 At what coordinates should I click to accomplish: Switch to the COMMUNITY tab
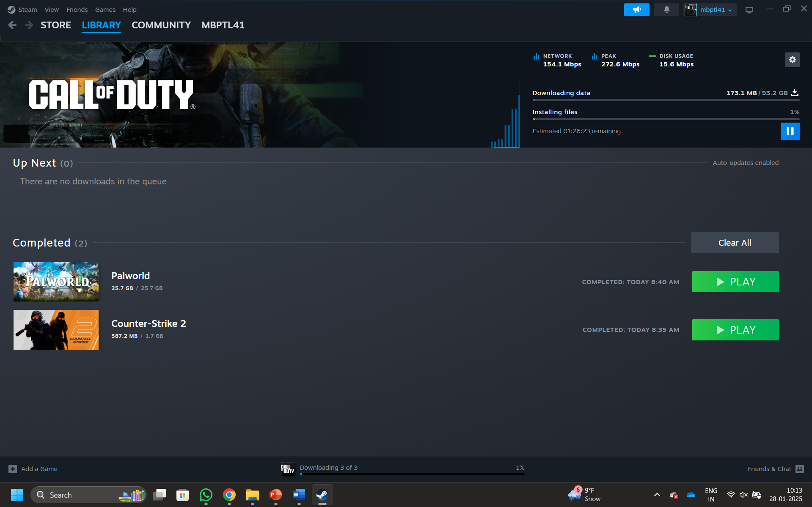click(x=161, y=25)
